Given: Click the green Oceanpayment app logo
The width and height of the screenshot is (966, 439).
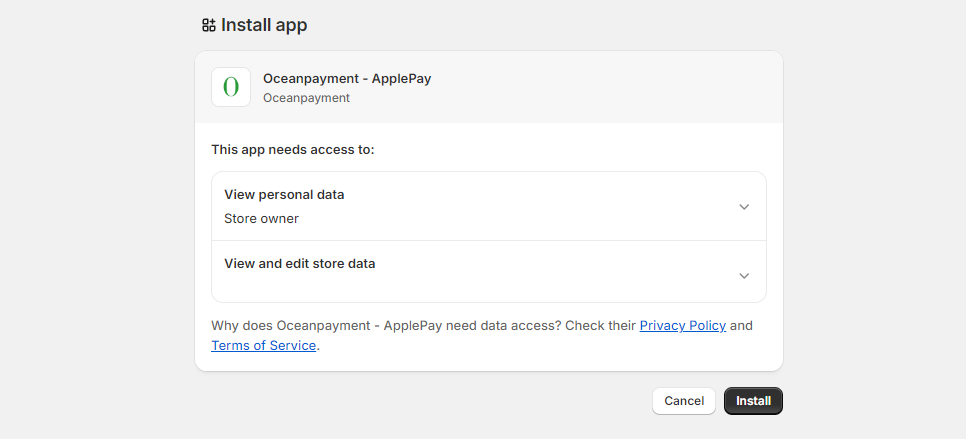Looking at the screenshot, I should 231,87.
